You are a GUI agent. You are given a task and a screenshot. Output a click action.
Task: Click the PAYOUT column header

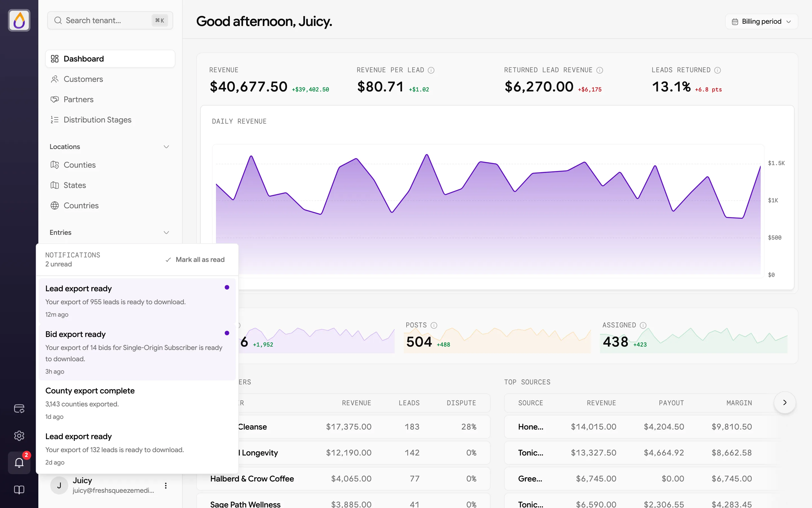point(671,403)
